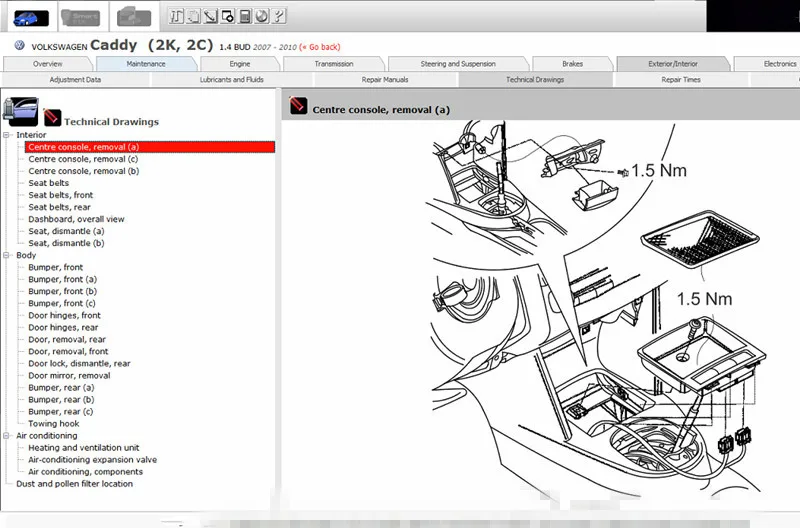This screenshot has height=528, width=800.
Task: Open Lubricants and Fluids sub-tab
Action: 231,80
